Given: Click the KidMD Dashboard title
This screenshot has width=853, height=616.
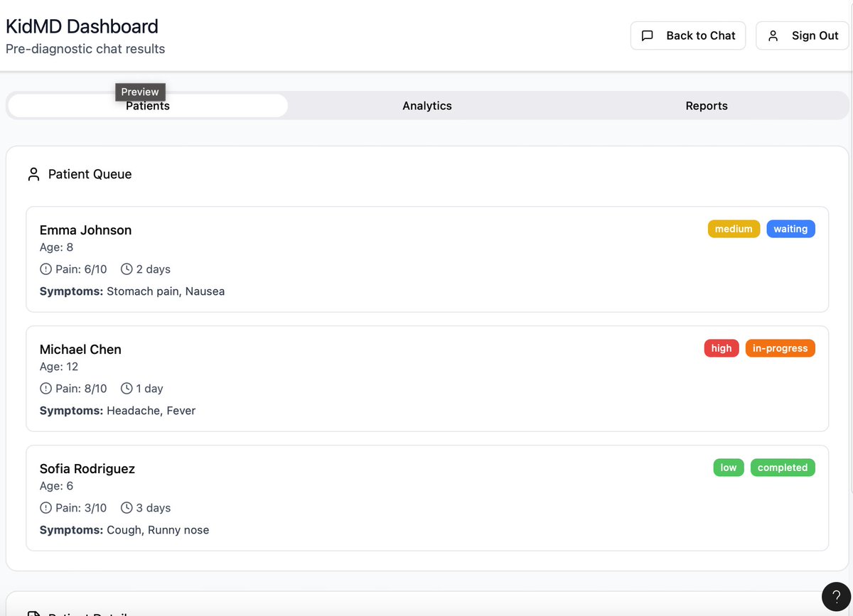Looking at the screenshot, I should tap(82, 26).
